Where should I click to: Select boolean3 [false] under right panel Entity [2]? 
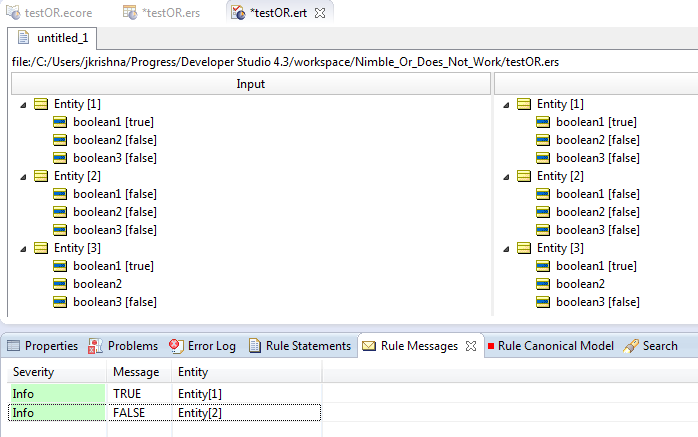[x=598, y=230]
